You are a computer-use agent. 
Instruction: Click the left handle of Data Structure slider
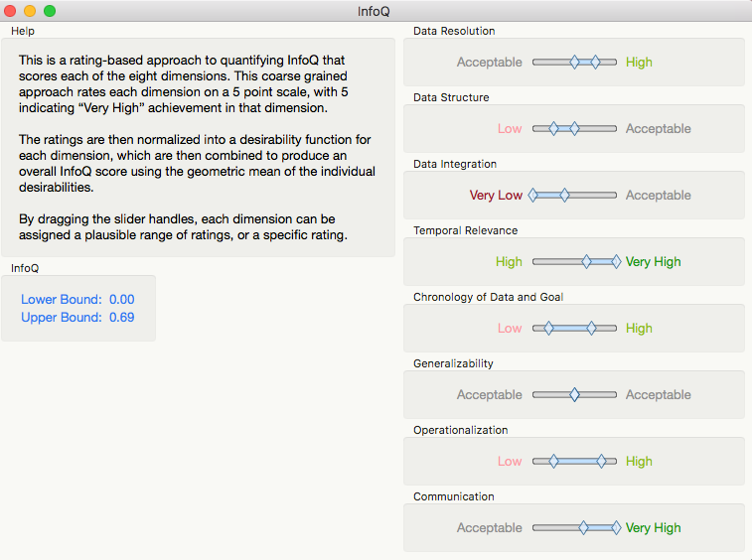pyautogui.click(x=553, y=128)
